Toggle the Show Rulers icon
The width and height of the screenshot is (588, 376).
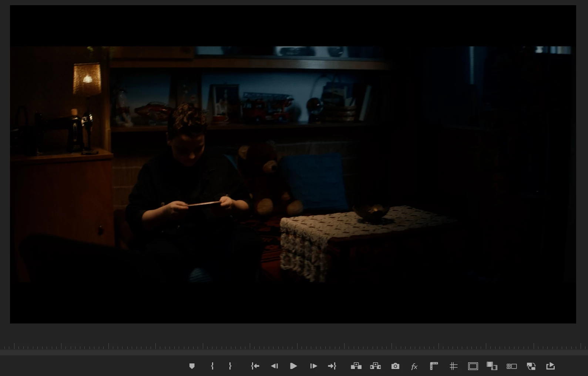(x=434, y=366)
